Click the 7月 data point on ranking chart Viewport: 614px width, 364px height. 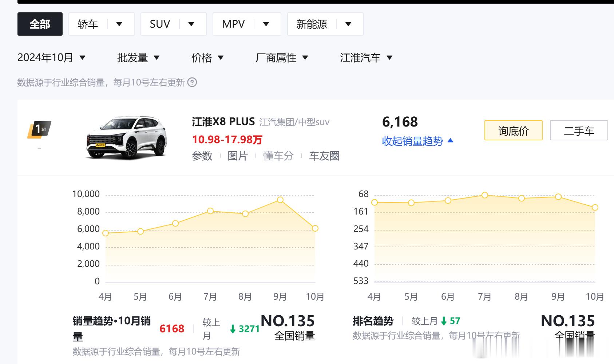pos(485,195)
